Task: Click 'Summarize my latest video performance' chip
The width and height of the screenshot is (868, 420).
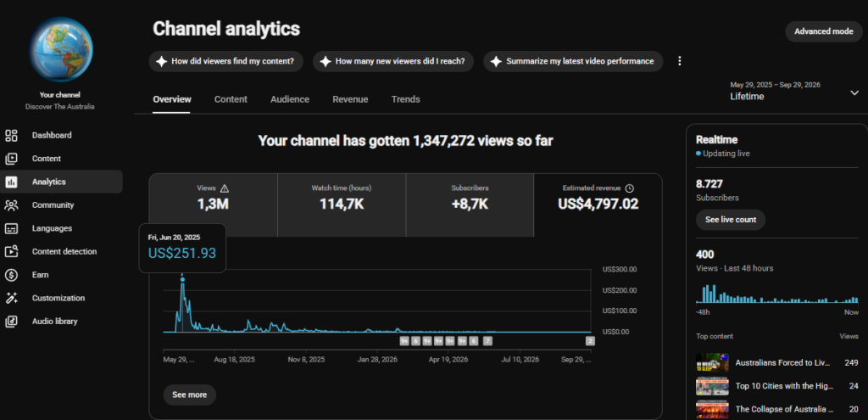Action: 573,61
